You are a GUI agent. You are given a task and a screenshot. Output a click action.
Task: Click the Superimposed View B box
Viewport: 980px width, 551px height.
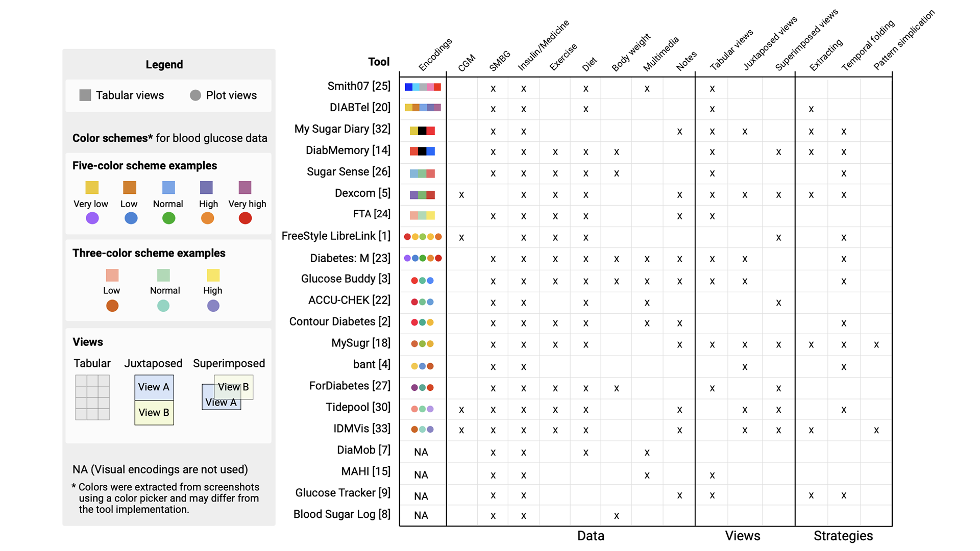(234, 387)
